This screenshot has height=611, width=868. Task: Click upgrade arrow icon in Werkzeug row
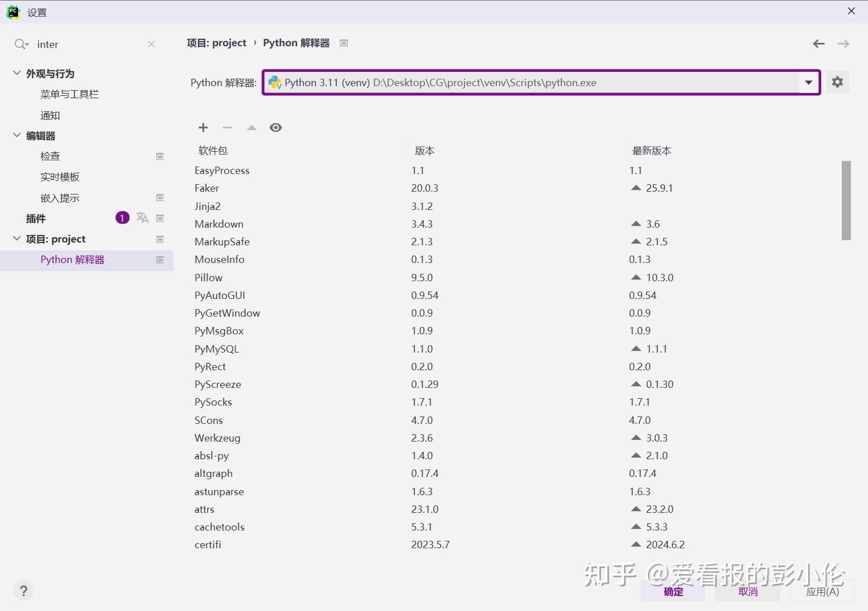point(636,438)
